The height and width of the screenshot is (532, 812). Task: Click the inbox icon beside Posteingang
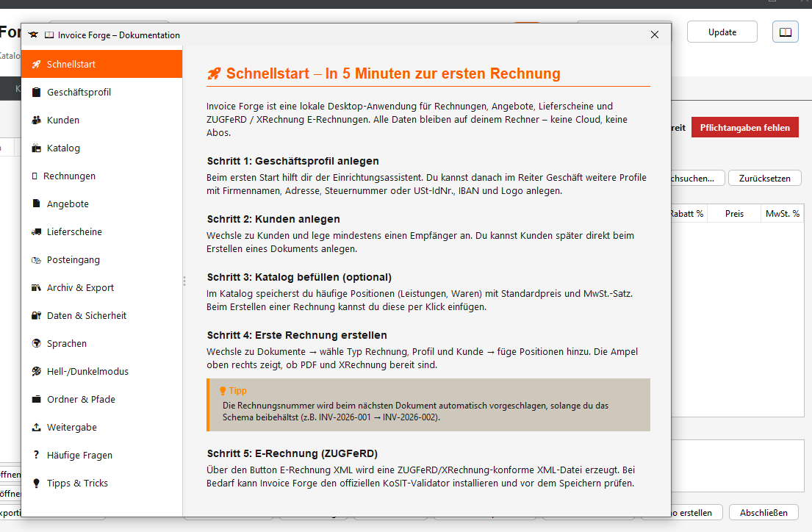tap(36, 259)
